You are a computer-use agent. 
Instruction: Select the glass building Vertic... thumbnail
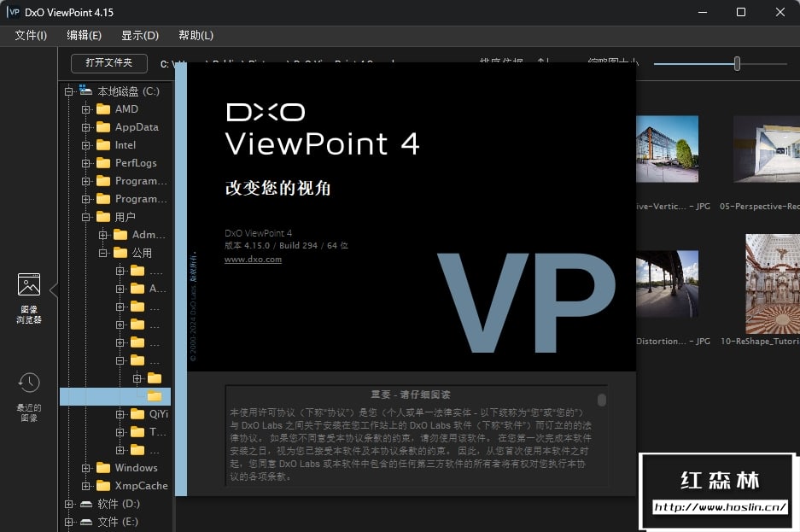tap(668, 149)
